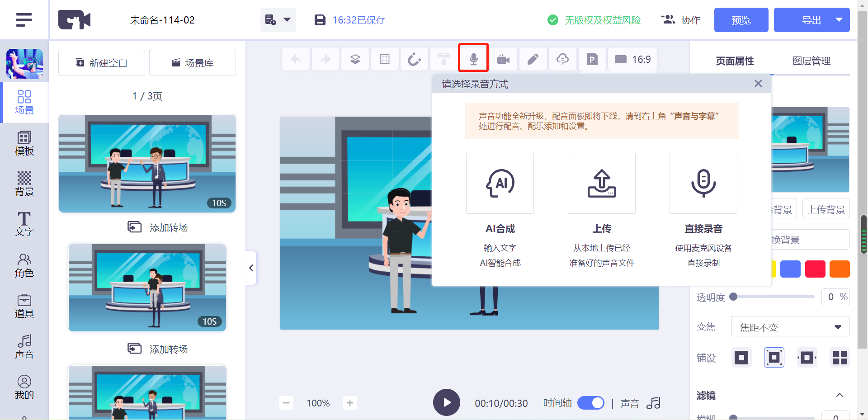Viewport: 868px width, 420px height.
Task: Add transition after second scene
Action: [157, 349]
